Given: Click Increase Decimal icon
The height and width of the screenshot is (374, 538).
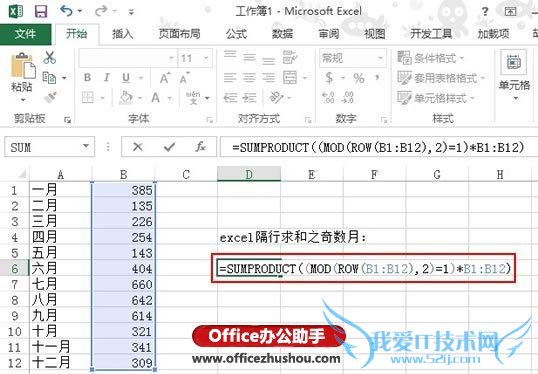Looking at the screenshot, I should point(328,98).
